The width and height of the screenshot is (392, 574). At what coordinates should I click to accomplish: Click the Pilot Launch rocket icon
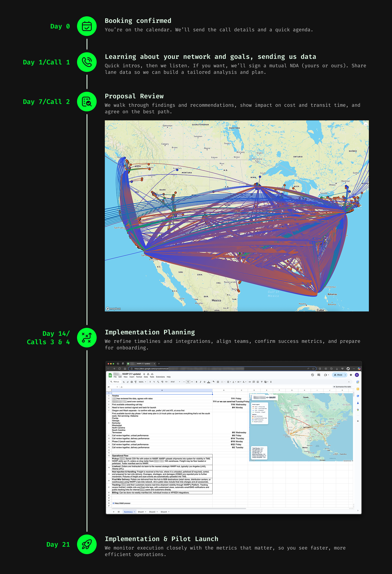[87, 544]
